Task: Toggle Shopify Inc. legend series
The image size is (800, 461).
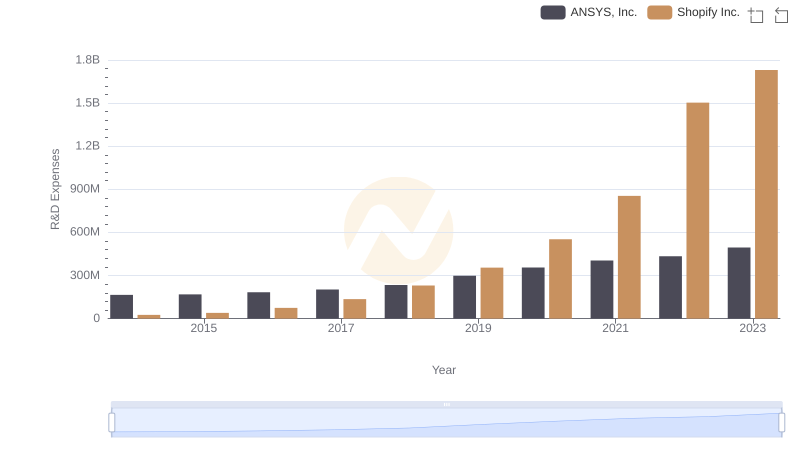Action: tap(693, 12)
